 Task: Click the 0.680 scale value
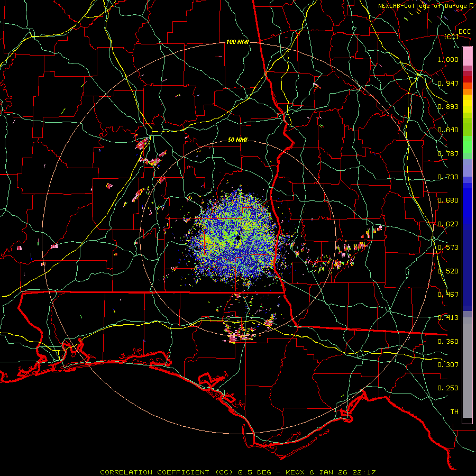[x=448, y=200]
